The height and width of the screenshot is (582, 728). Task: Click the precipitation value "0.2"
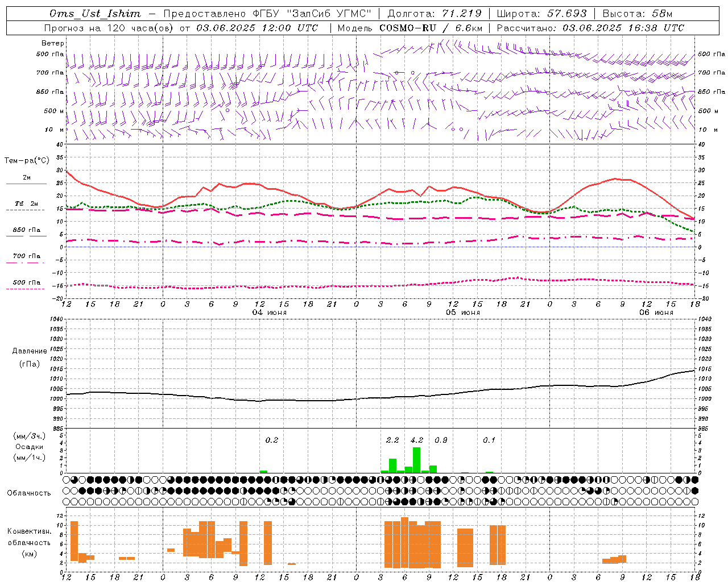pyautogui.click(x=272, y=440)
